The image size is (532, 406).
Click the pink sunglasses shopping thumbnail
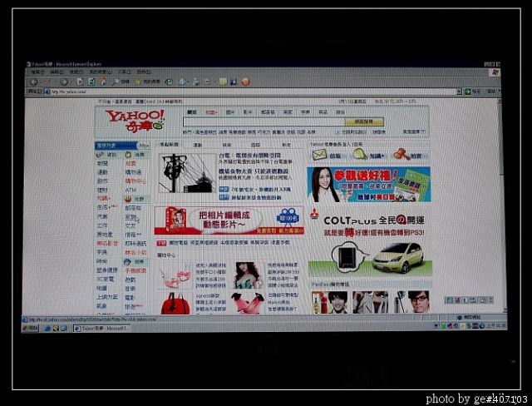point(175,275)
